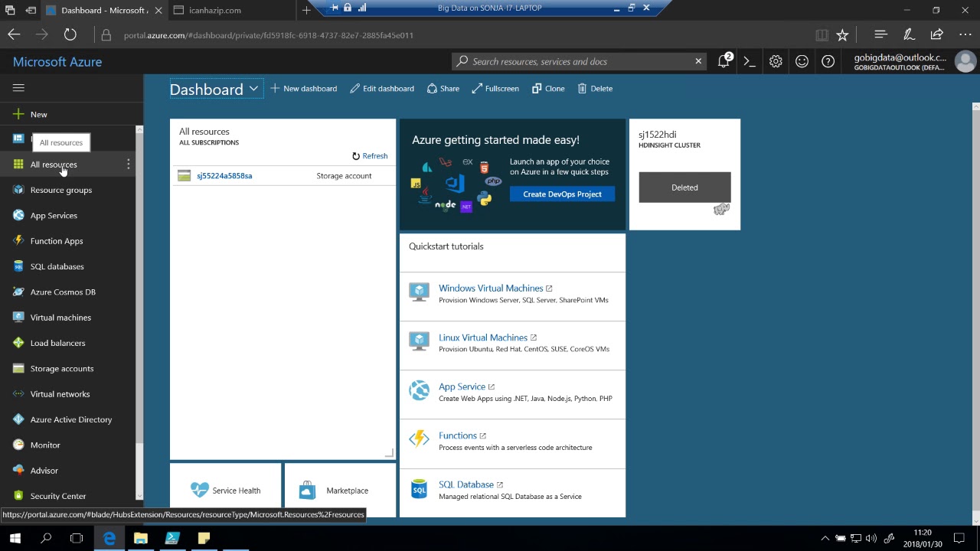The image size is (980, 551).
Task: Open Resource groups cube icon
Action: pyautogui.click(x=18, y=190)
